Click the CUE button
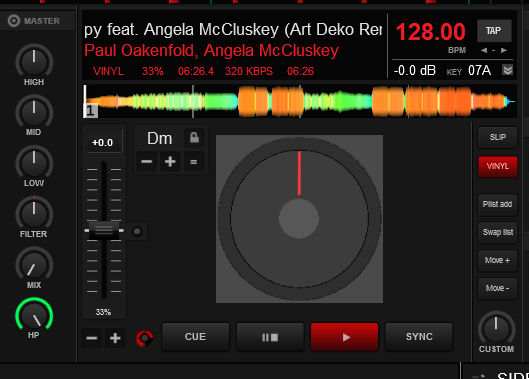The image size is (529, 379). click(196, 337)
